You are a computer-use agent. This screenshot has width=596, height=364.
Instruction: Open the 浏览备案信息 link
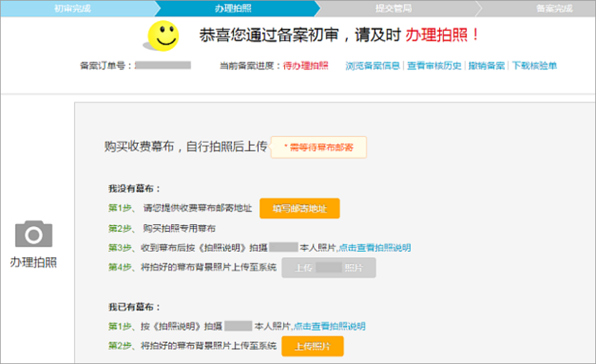pyautogui.click(x=373, y=66)
